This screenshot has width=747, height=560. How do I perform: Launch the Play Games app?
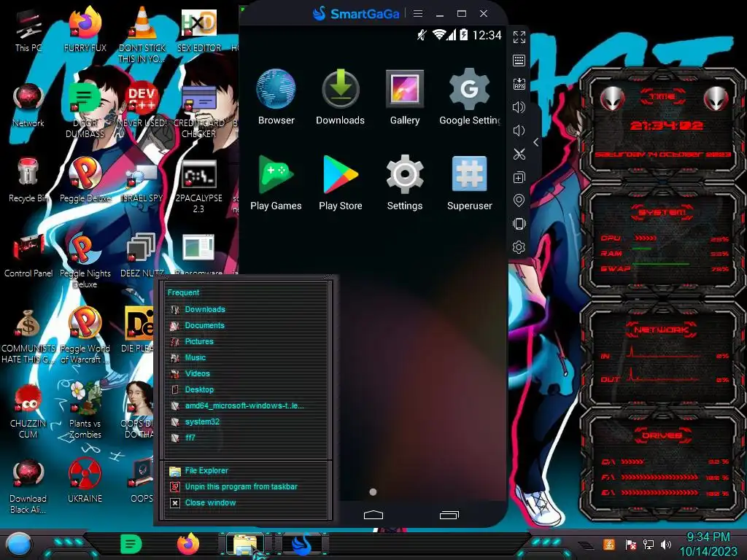pos(276,182)
